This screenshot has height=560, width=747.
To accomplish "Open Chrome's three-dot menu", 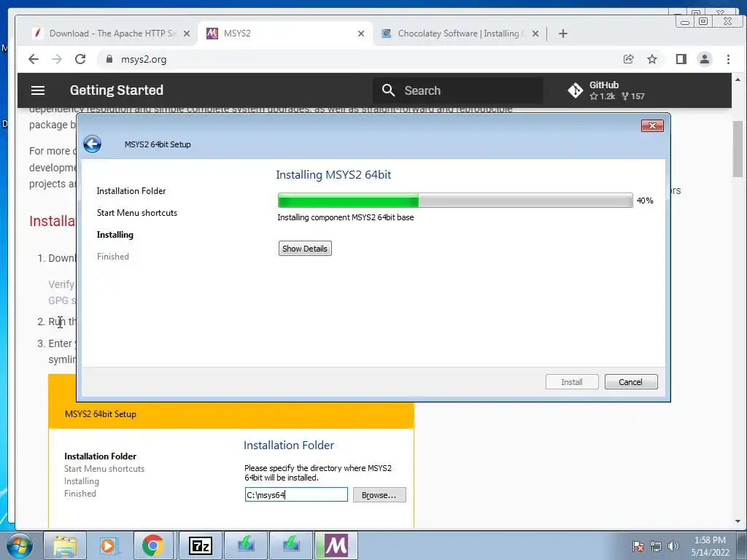I will (729, 59).
